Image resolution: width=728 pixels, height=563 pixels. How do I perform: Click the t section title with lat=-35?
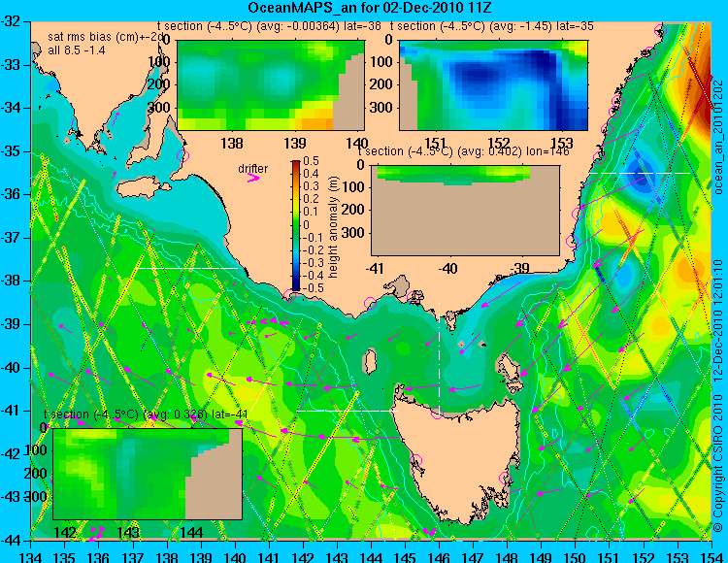tap(492, 26)
